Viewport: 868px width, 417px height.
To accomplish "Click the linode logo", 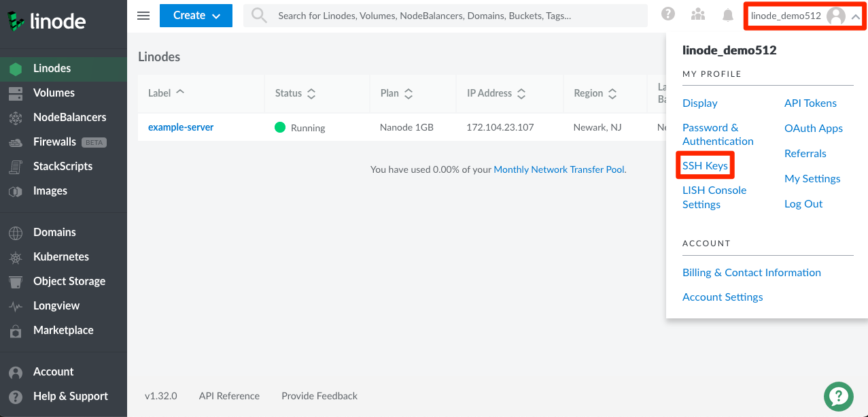I will pos(48,21).
